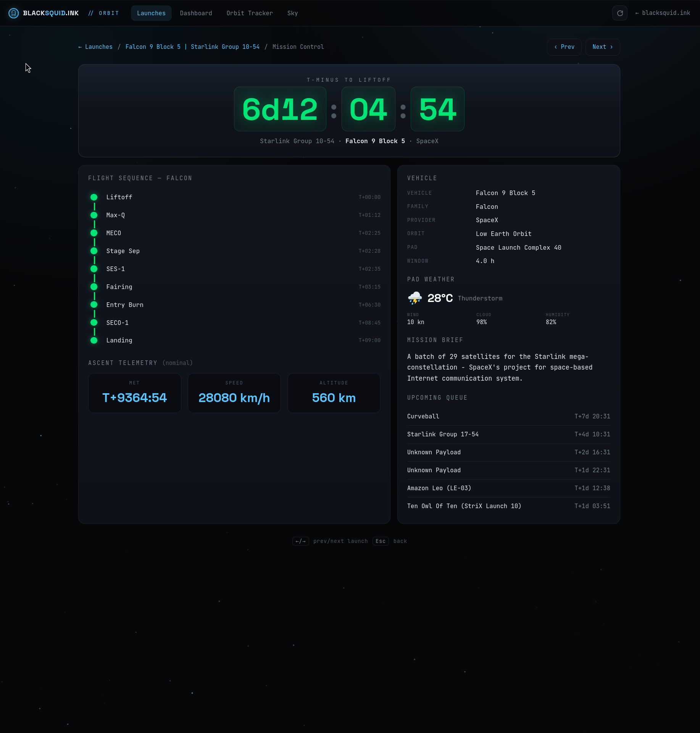Open Curveball in upcoming queue
Viewport: 700px width, 733px height.
(509, 417)
